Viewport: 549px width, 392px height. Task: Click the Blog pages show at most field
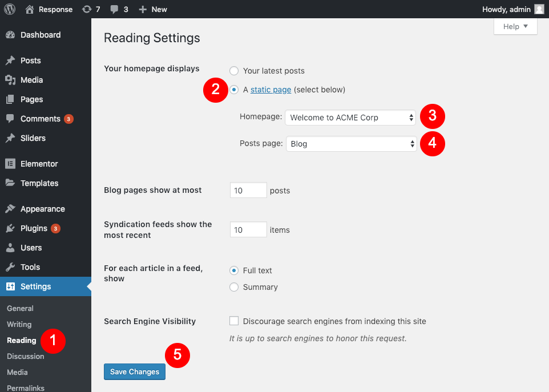coord(248,190)
